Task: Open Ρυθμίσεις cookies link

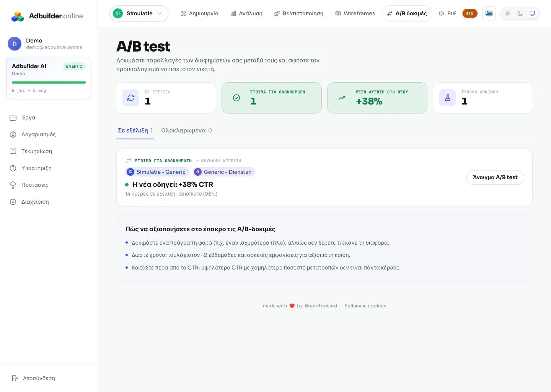Action: point(365,306)
